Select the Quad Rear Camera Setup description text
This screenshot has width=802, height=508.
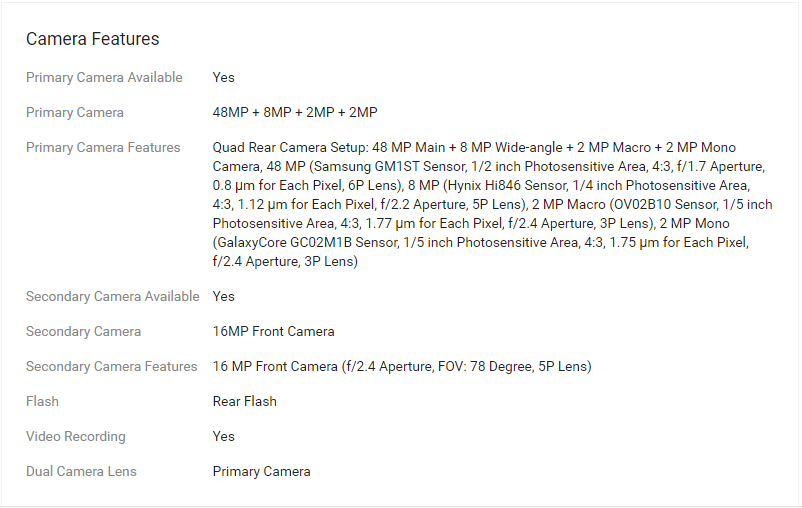coord(493,204)
